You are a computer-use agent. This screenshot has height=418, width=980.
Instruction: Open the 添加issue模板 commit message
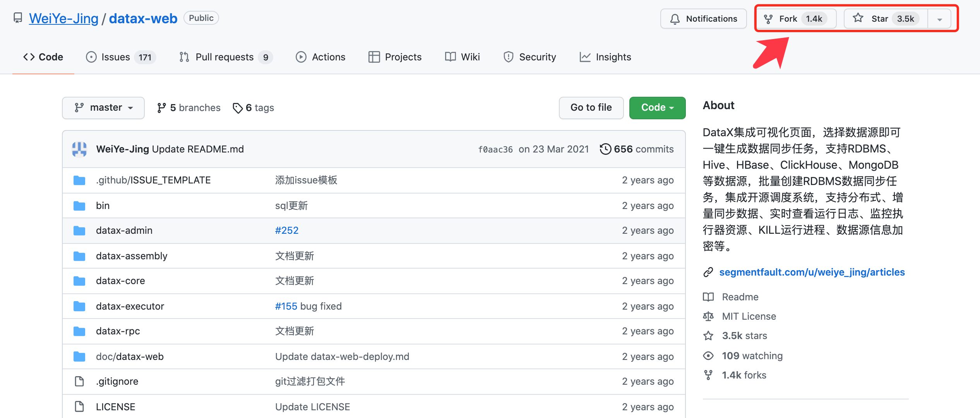pos(306,180)
